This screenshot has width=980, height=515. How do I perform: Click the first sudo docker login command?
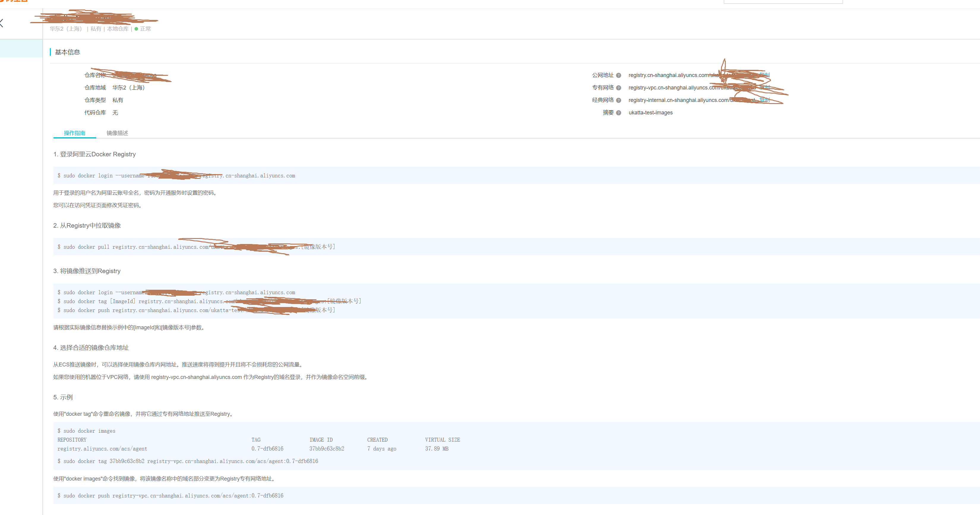[x=176, y=175]
